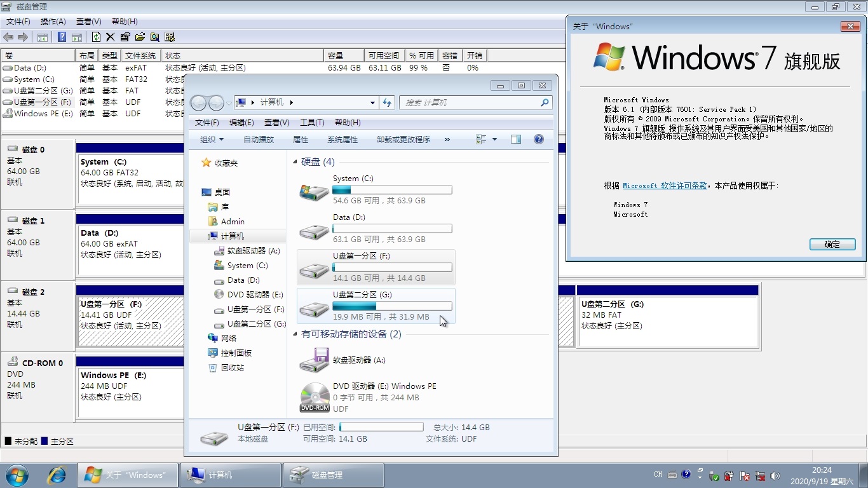Click open folder icon in Disk Management toolbar

pyautogui.click(x=140, y=37)
